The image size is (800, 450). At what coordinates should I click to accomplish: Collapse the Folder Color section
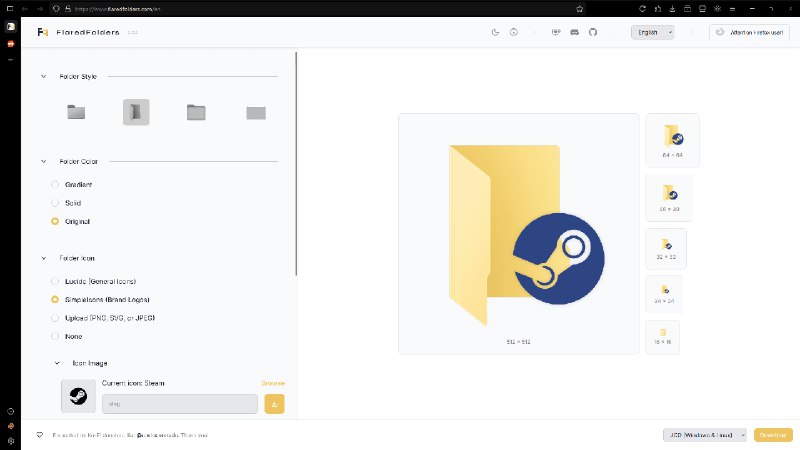pos(43,161)
